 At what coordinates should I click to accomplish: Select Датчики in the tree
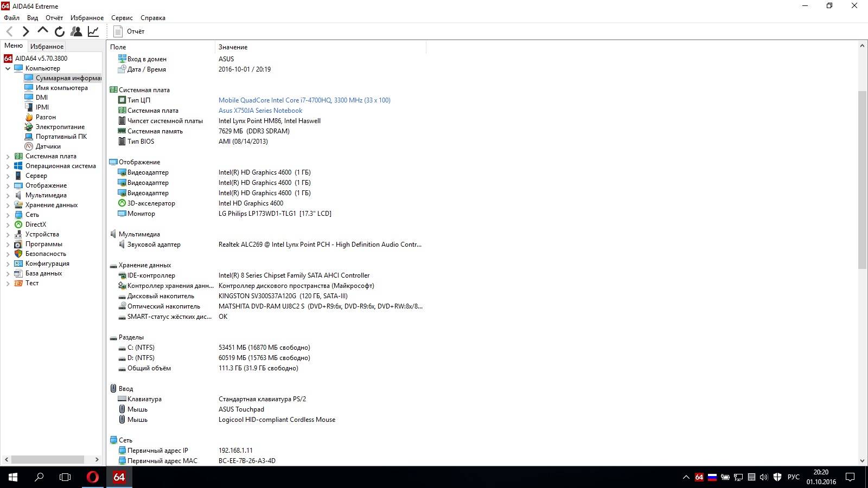(x=48, y=146)
